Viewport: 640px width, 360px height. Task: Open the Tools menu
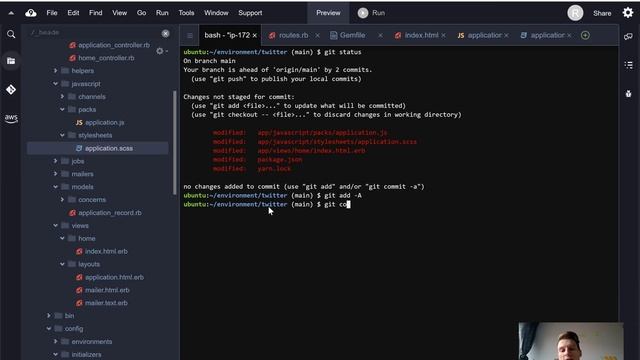pyautogui.click(x=186, y=13)
